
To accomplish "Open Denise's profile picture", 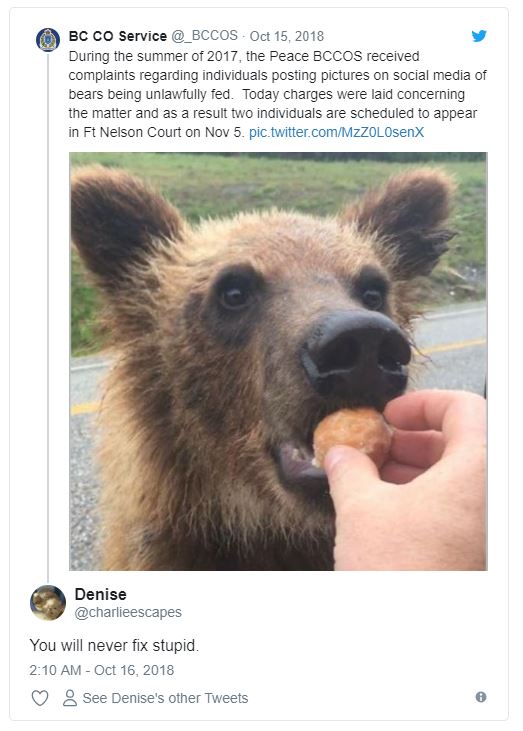I will [x=48, y=603].
